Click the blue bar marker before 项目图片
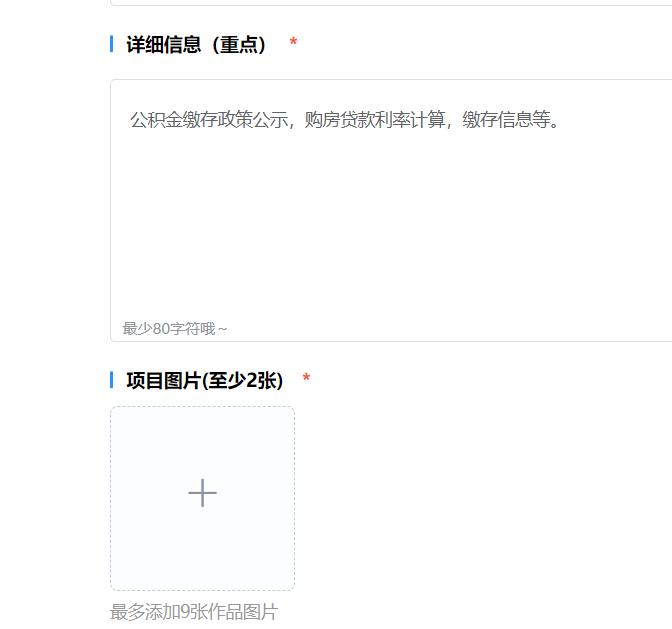The height and width of the screenshot is (629, 672). pyautogui.click(x=111, y=380)
